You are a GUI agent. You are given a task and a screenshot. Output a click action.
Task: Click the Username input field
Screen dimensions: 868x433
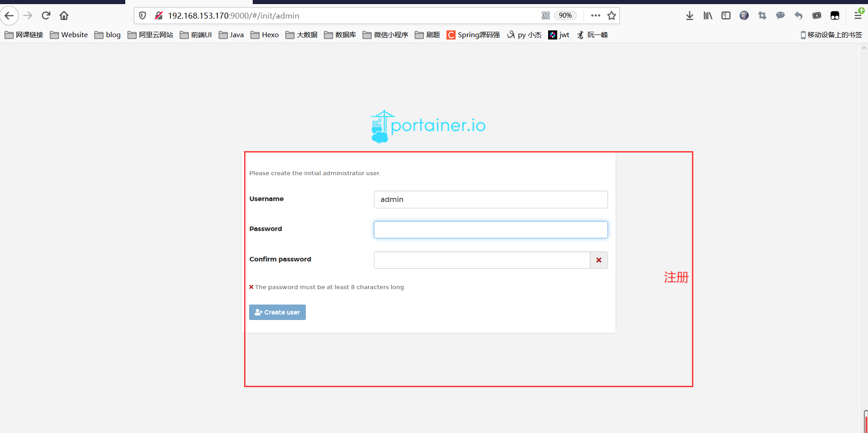point(490,199)
